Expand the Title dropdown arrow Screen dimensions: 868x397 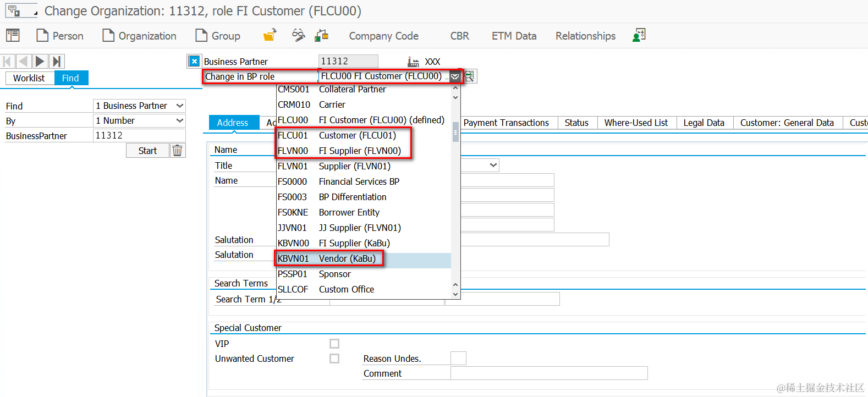point(493,165)
